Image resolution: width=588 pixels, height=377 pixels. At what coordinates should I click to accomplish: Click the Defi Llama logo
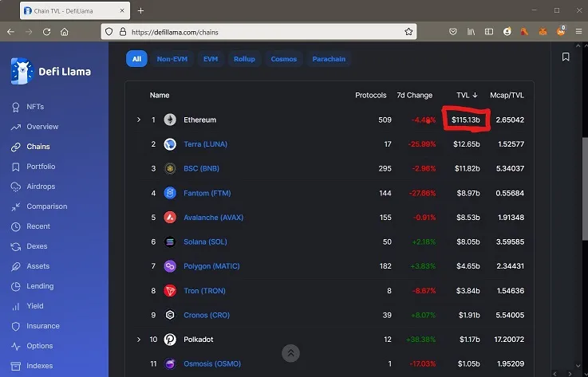[x=51, y=71]
